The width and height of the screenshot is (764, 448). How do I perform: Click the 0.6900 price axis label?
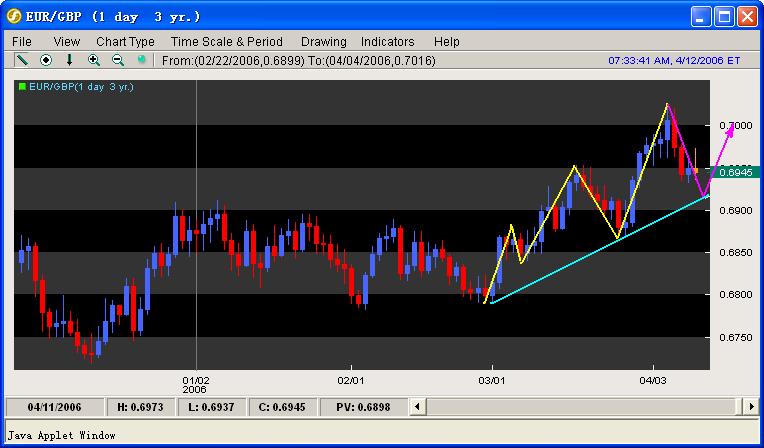point(736,210)
